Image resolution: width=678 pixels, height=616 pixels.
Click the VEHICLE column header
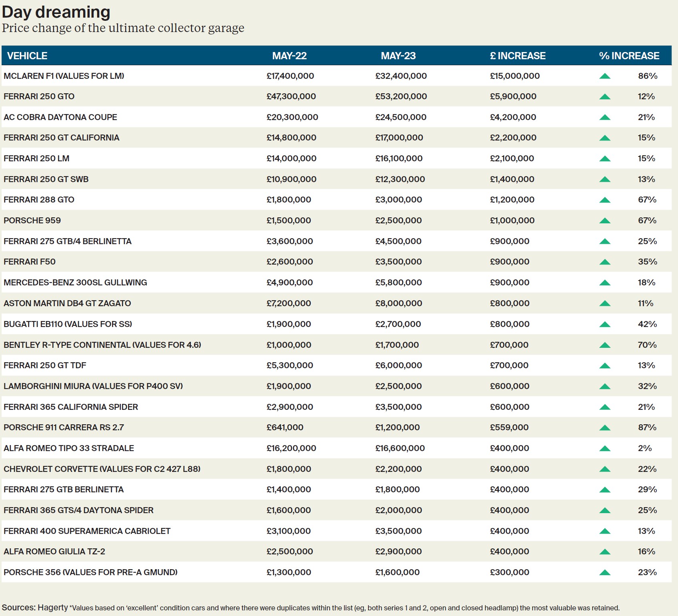[x=27, y=56]
